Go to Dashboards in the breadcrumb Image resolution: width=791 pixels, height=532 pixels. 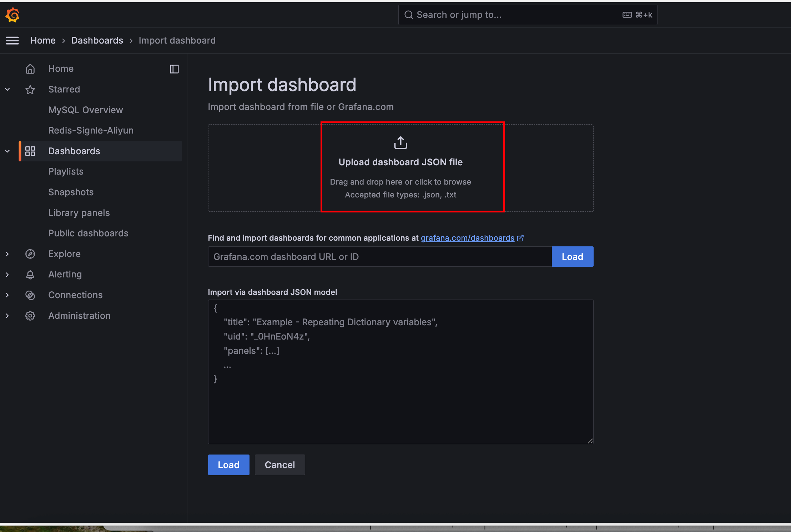click(x=97, y=41)
